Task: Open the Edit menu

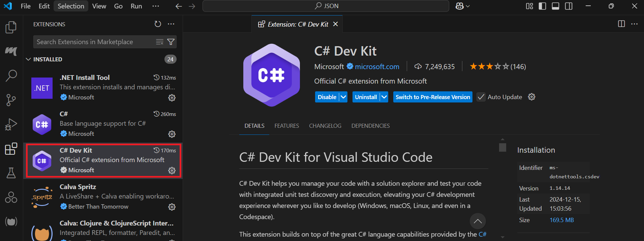Action: click(44, 6)
